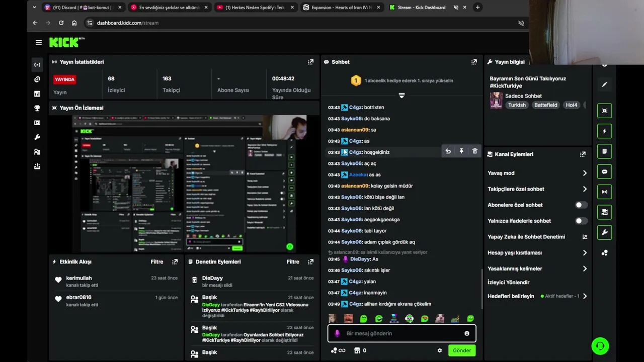Viewport: 644px width, 362px height.
Task: Click the first quick emote below chat
Action: pos(333,319)
